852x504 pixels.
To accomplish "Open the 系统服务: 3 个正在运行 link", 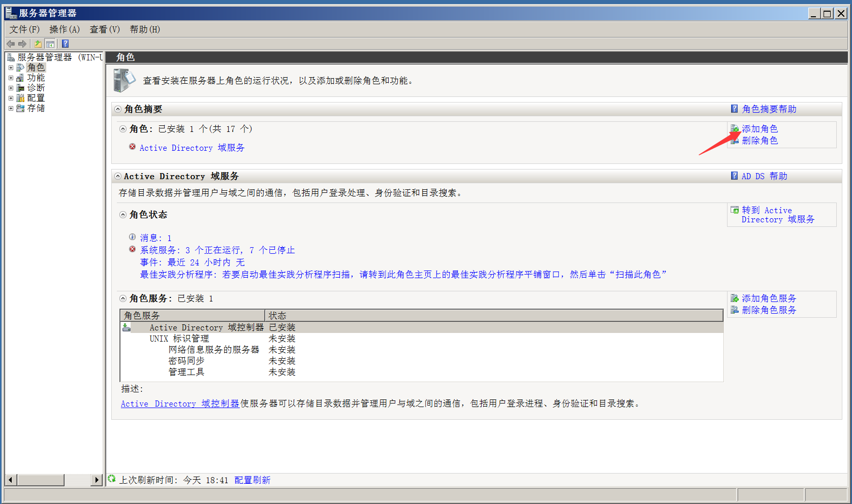I will [x=217, y=250].
